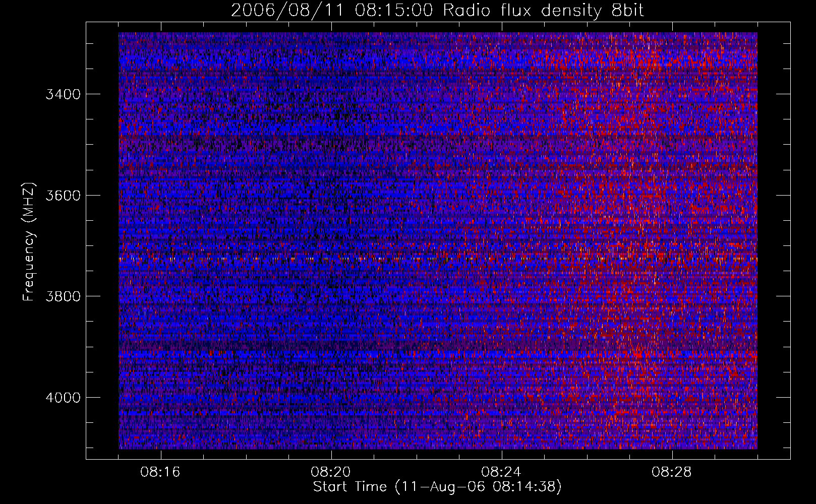Click the 'Start Time (11-Aug-06 08:14:38)' label
Viewport: 816px width, 504px height.
coord(437,487)
